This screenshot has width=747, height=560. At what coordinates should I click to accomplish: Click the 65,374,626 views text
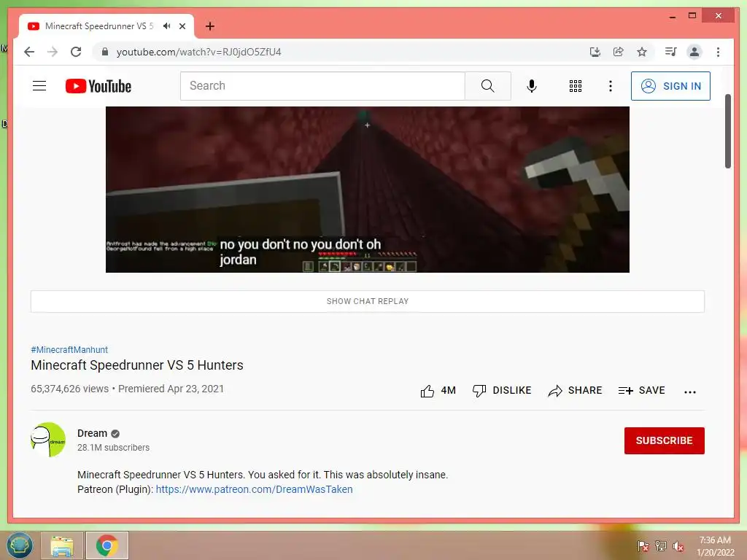pyautogui.click(x=69, y=389)
